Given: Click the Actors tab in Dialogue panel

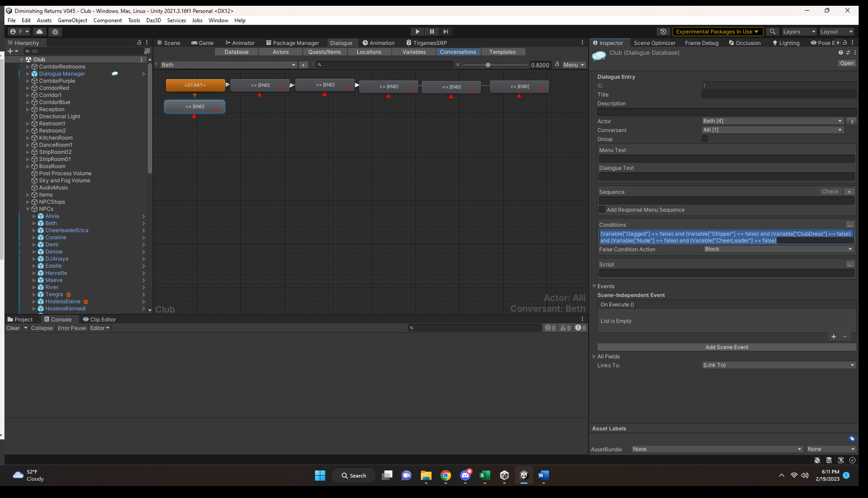Looking at the screenshot, I should click(280, 52).
